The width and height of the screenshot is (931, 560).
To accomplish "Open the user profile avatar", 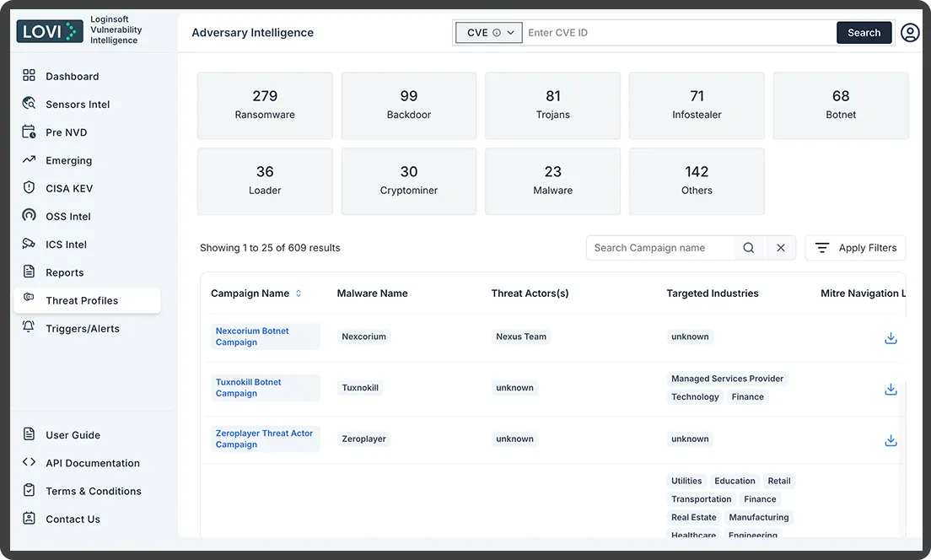I will pos(910,32).
